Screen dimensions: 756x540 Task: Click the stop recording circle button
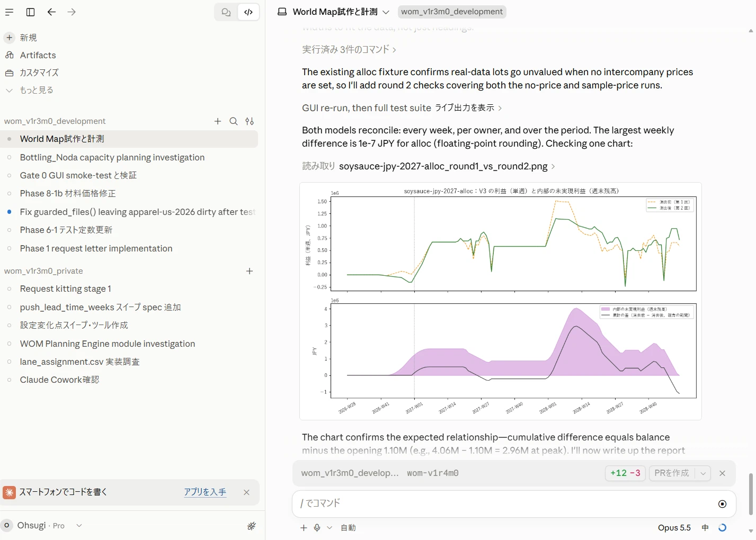(722, 504)
